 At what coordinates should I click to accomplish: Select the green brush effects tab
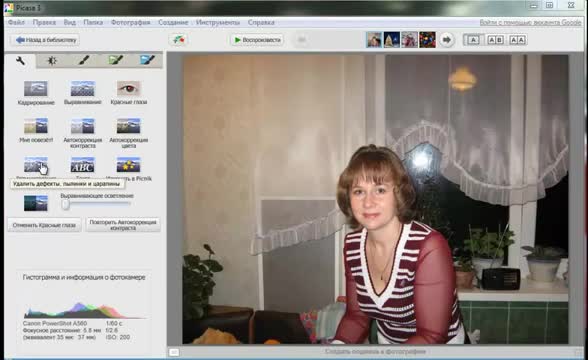coord(116,60)
